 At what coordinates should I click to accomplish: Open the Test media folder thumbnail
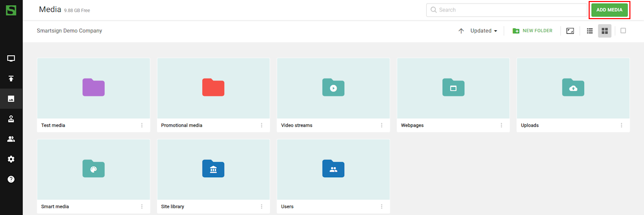tap(94, 88)
